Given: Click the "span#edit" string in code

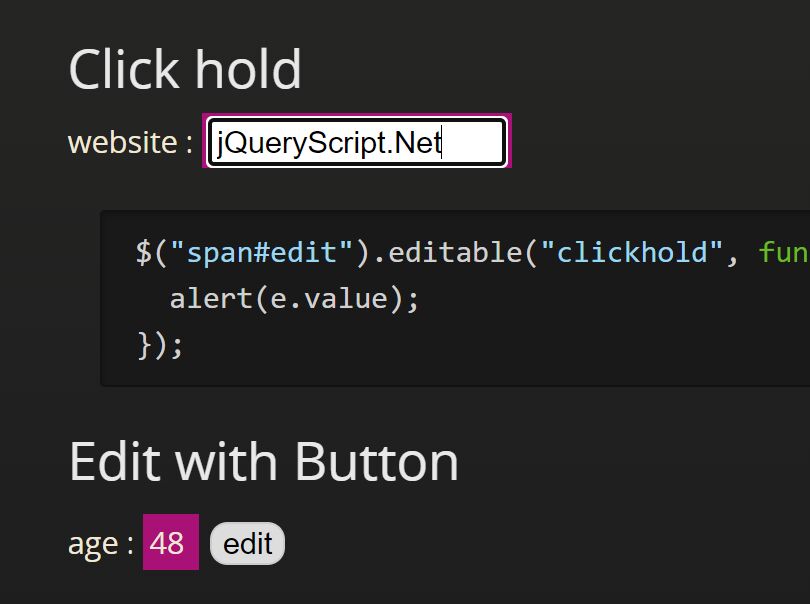Looking at the screenshot, I should point(261,252).
